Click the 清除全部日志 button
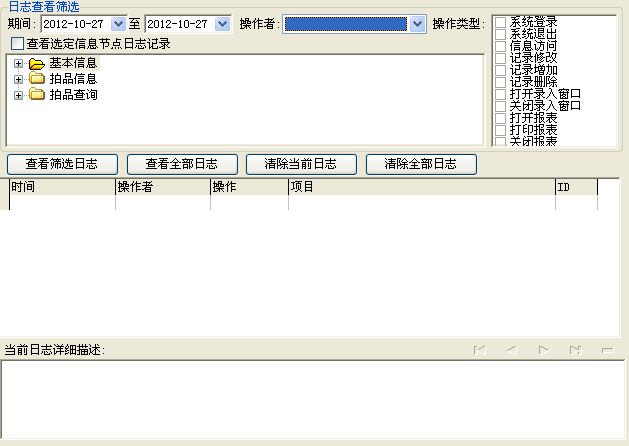629x446 pixels. click(421, 164)
